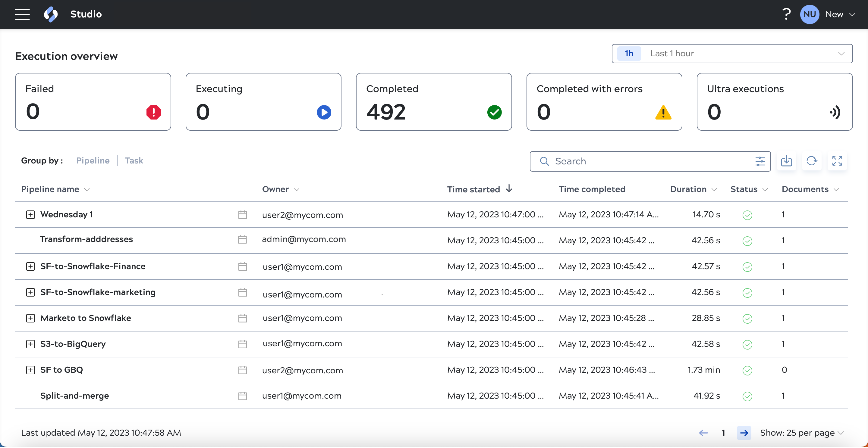Click into the Search input field
868x448 pixels.
coord(647,161)
